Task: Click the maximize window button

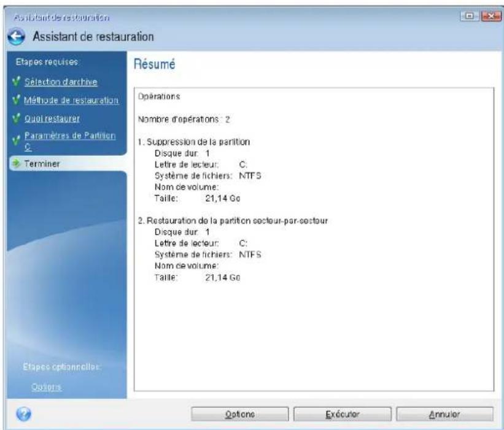Action: (x=470, y=16)
